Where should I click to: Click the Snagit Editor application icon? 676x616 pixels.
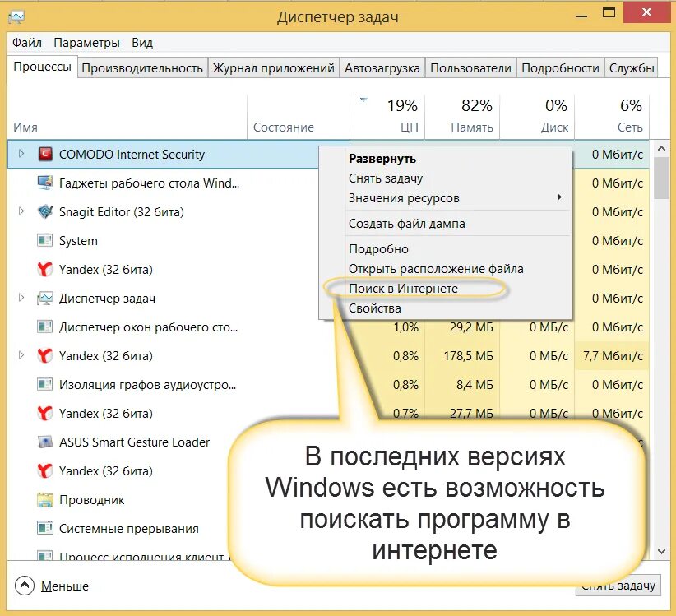44,211
